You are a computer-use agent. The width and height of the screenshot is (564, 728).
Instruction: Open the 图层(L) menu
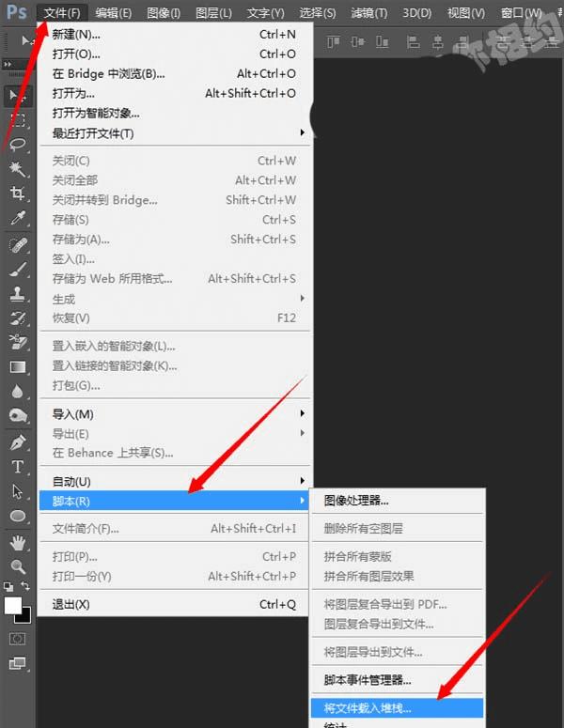[213, 12]
